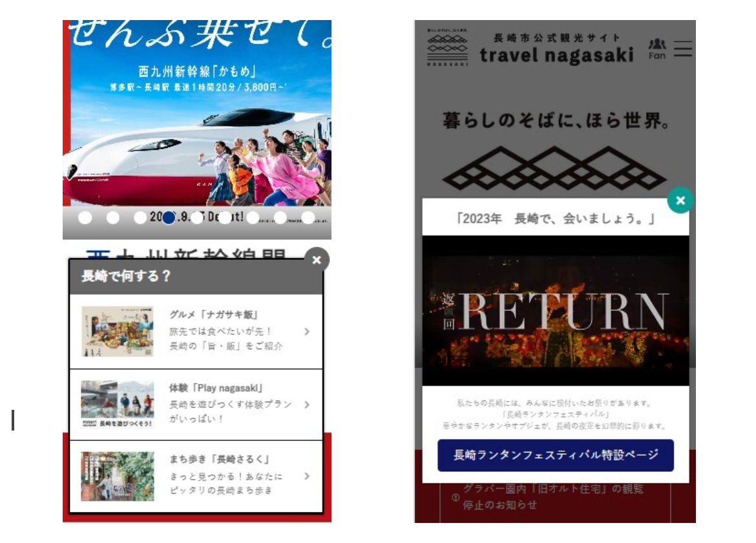Click the 長崎で何する？ panel header

[x=196, y=276]
